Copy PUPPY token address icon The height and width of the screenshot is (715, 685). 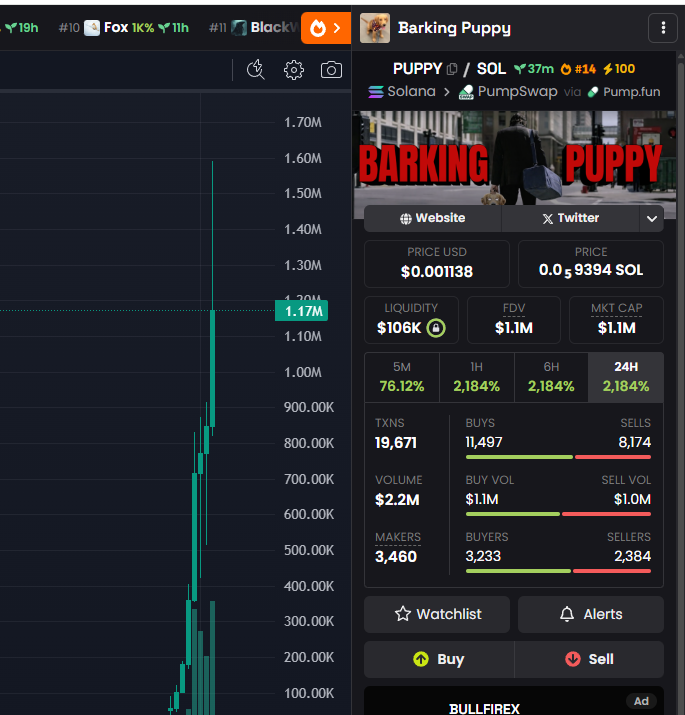click(x=452, y=69)
